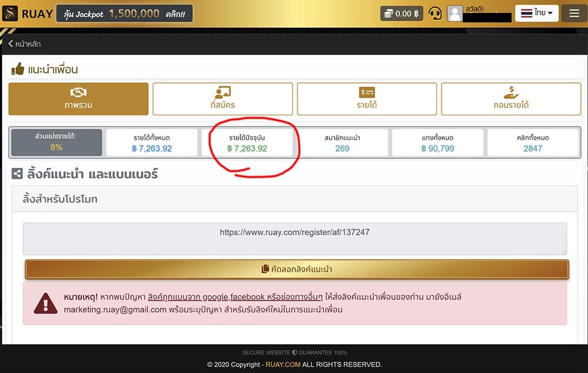Click สมาชิกแนะนำ count 269
588x373 pixels.
pyautogui.click(x=342, y=149)
